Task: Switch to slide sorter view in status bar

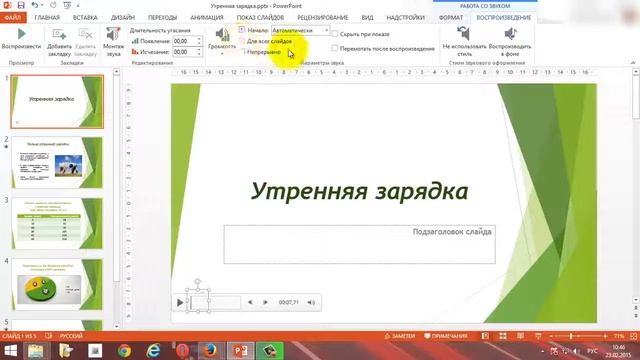Action: coord(503,336)
